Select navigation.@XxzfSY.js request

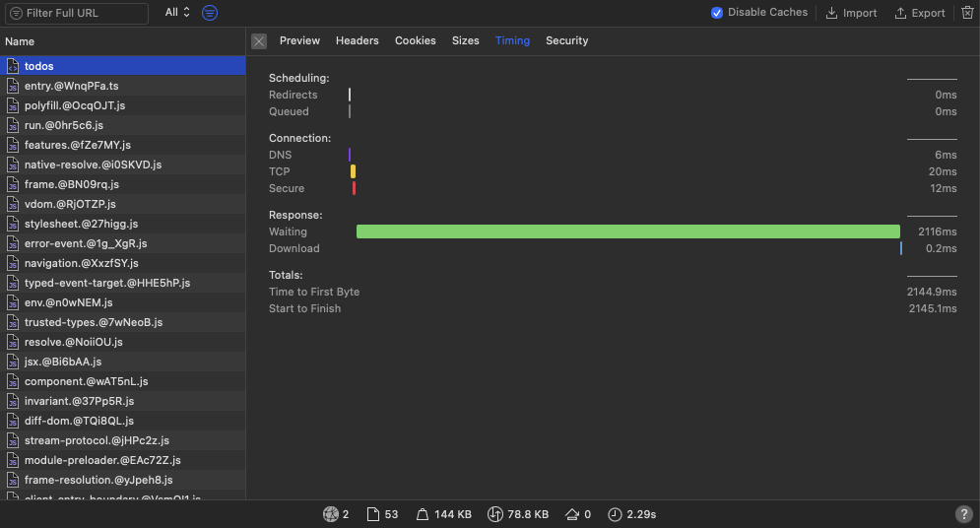(x=122, y=263)
